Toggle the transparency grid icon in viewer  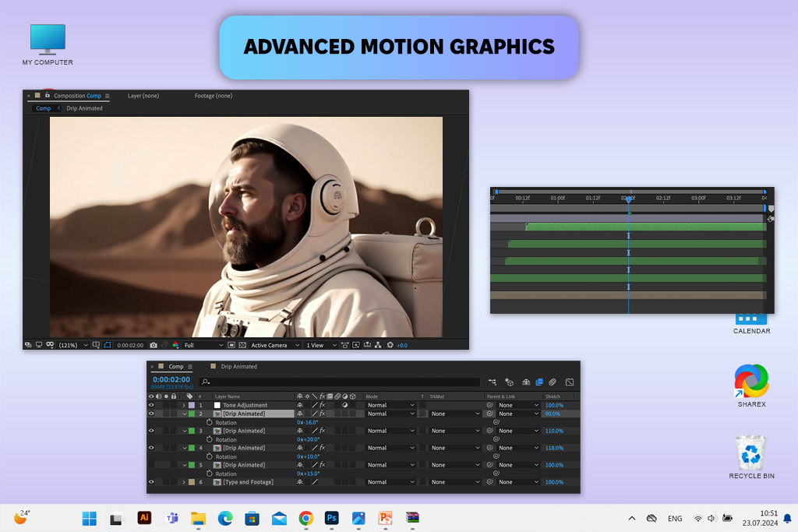point(242,345)
